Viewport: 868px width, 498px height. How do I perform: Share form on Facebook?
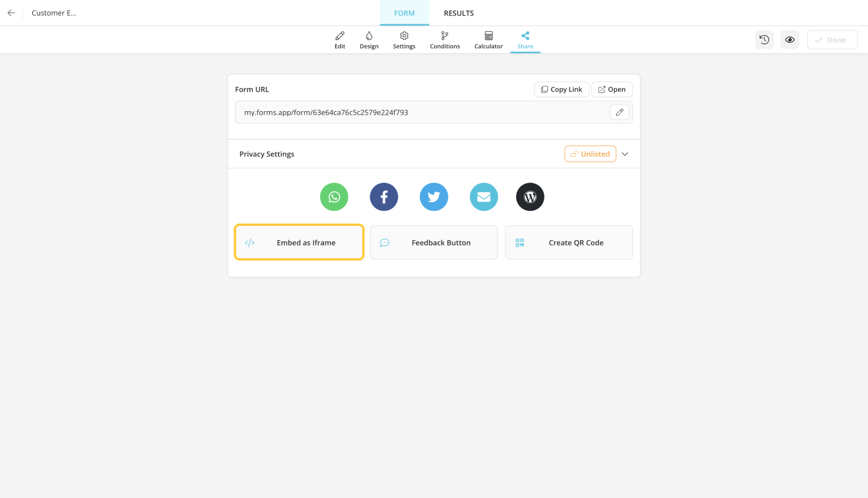[384, 197]
